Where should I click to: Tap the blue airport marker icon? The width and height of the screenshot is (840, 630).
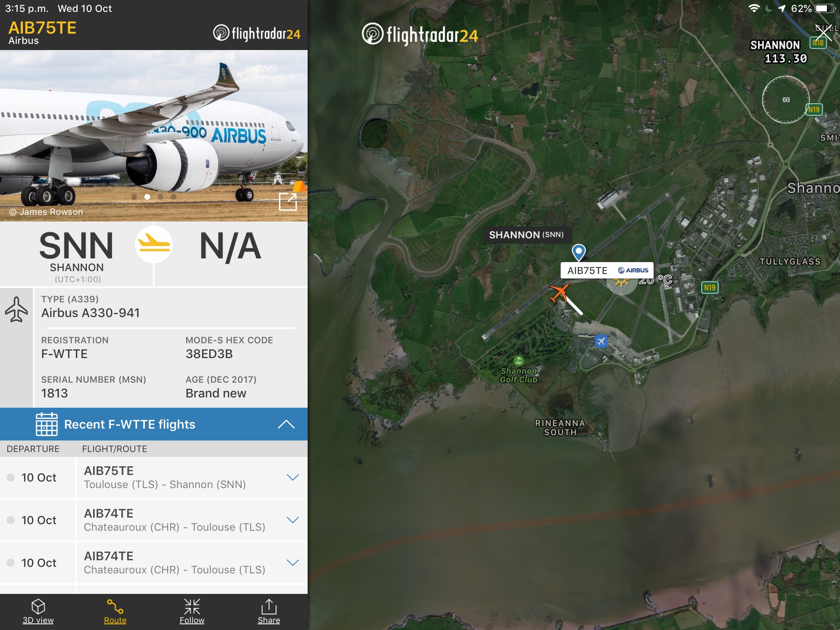(601, 341)
